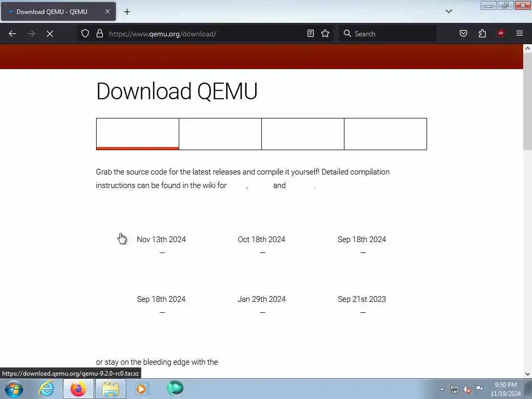The width and height of the screenshot is (532, 399).
Task: Launch Windows Media Player from taskbar
Action: coord(142,389)
